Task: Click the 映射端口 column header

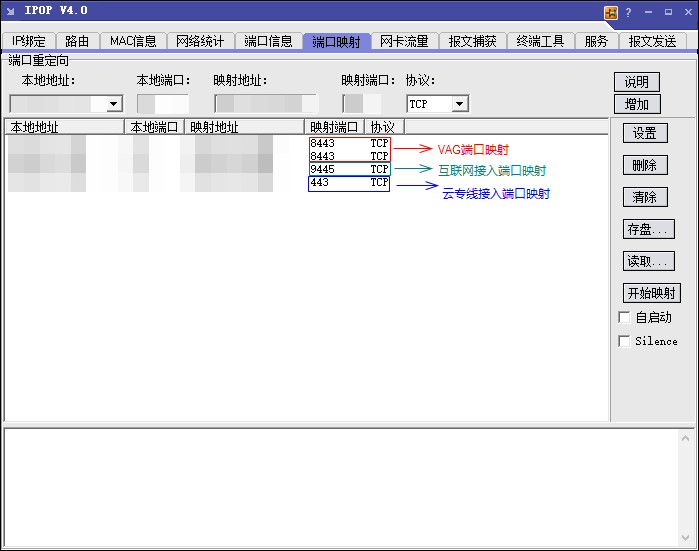Action: (x=334, y=127)
